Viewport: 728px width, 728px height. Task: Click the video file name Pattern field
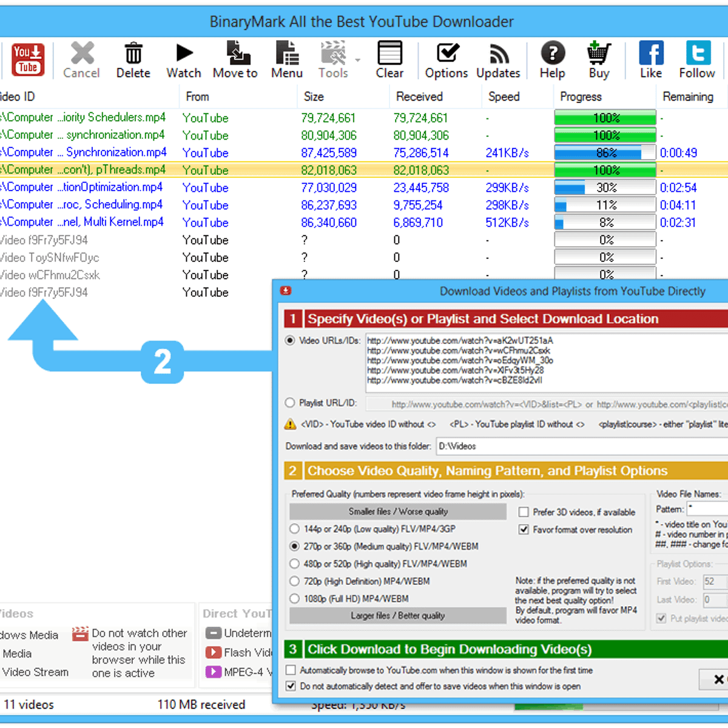707,509
